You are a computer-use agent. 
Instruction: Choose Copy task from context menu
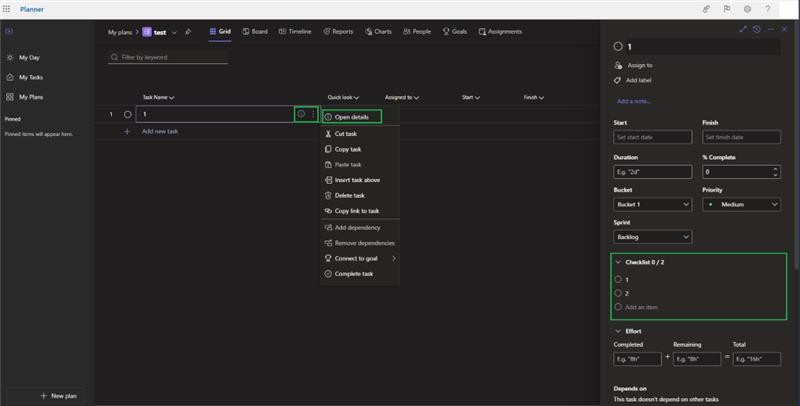pos(360,149)
